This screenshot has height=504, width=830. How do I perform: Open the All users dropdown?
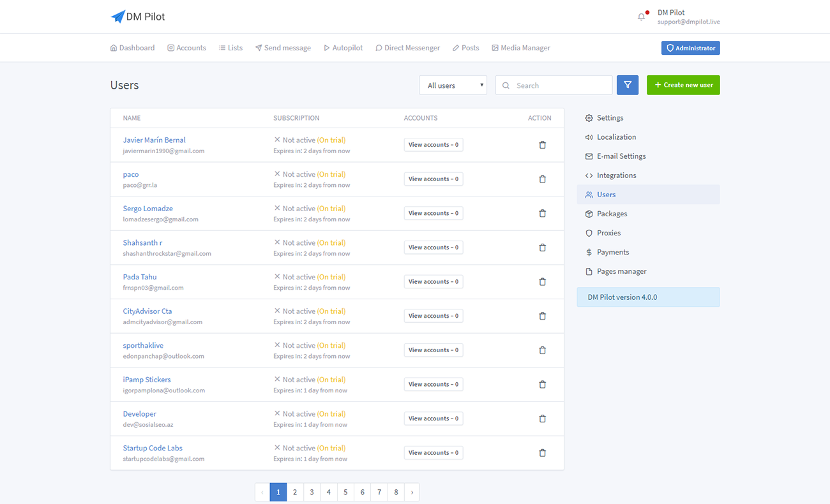pyautogui.click(x=453, y=85)
